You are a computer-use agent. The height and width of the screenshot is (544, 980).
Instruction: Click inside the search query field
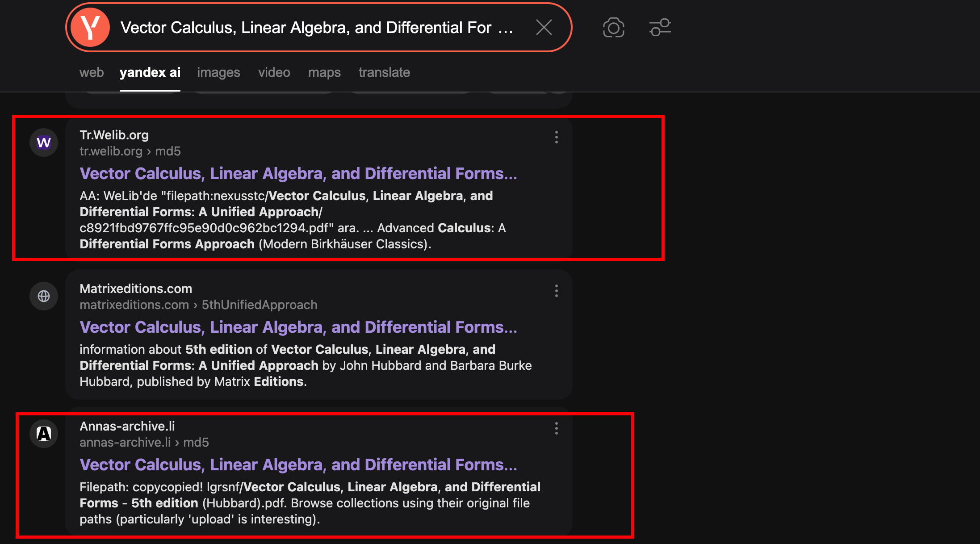(x=313, y=28)
